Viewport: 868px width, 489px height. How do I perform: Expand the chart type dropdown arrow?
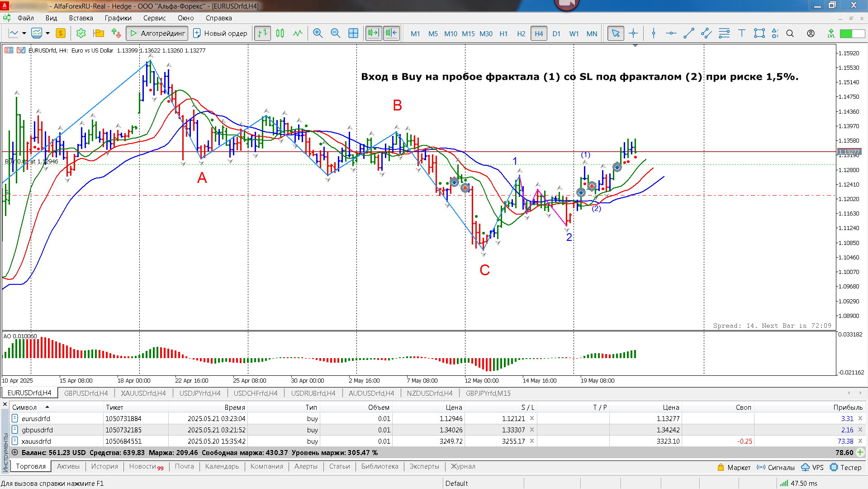[x=24, y=34]
